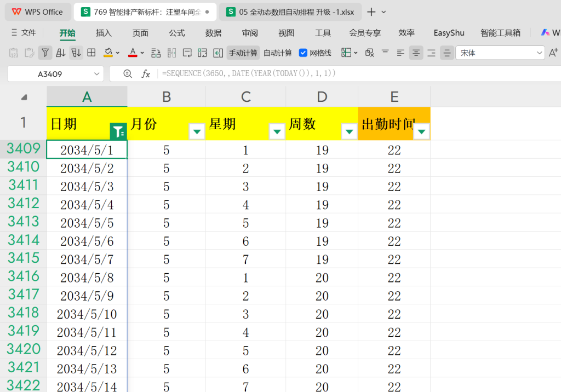Image resolution: width=561 pixels, height=392 pixels.
Task: Toggle center horizontal alignment
Action: click(x=416, y=53)
